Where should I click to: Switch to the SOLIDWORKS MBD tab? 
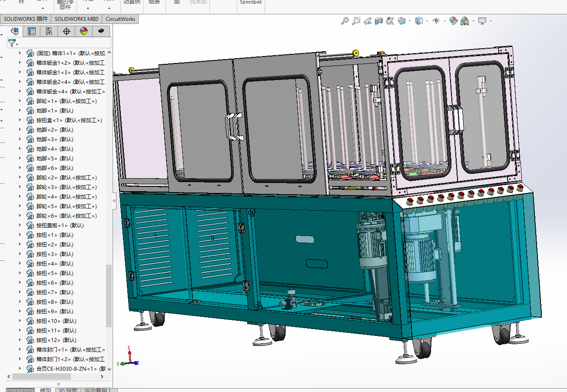click(x=76, y=19)
